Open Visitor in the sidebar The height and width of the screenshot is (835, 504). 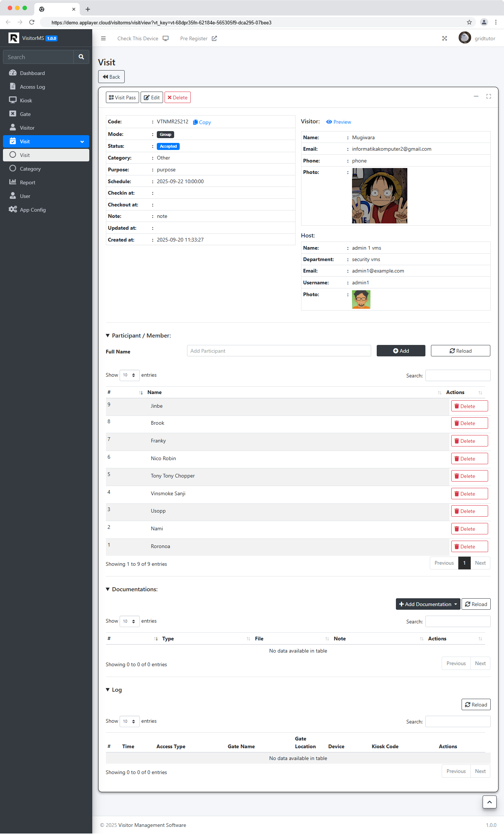(46, 128)
